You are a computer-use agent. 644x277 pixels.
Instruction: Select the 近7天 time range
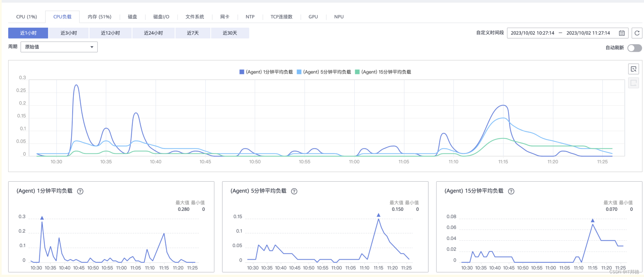193,33
